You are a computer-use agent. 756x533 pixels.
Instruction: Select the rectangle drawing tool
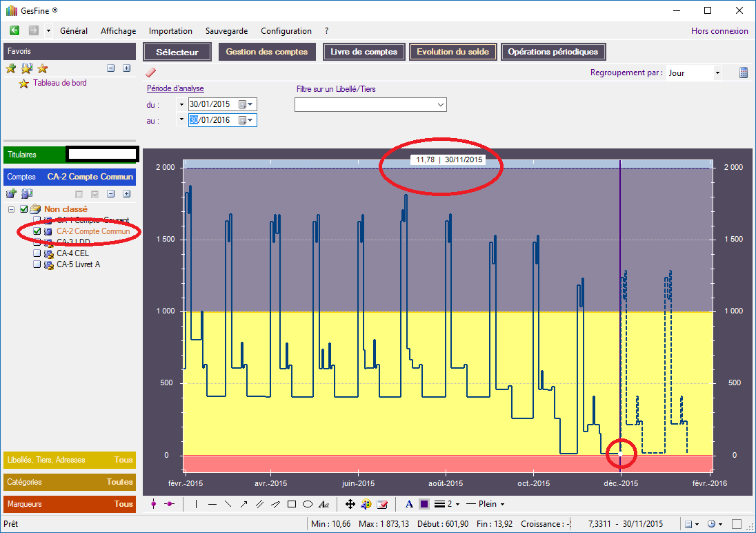click(x=291, y=504)
